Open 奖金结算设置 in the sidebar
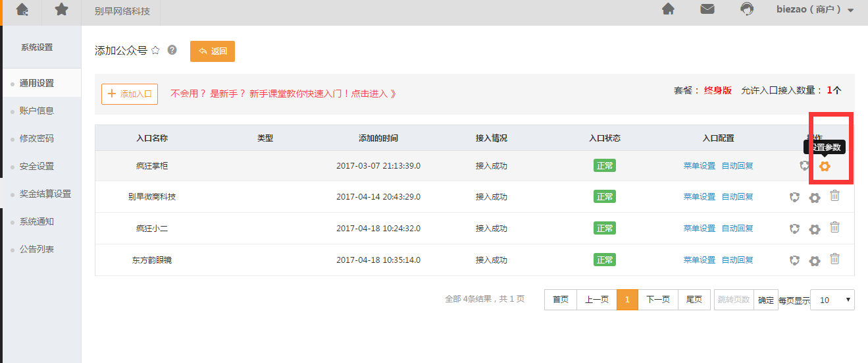This screenshot has height=363, width=868. pyautogui.click(x=45, y=194)
